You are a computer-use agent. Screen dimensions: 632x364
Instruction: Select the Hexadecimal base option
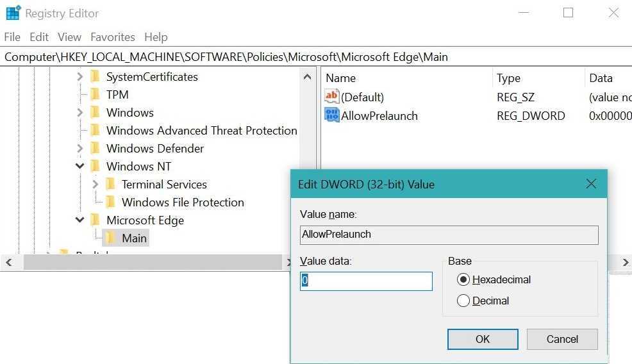pyautogui.click(x=463, y=279)
